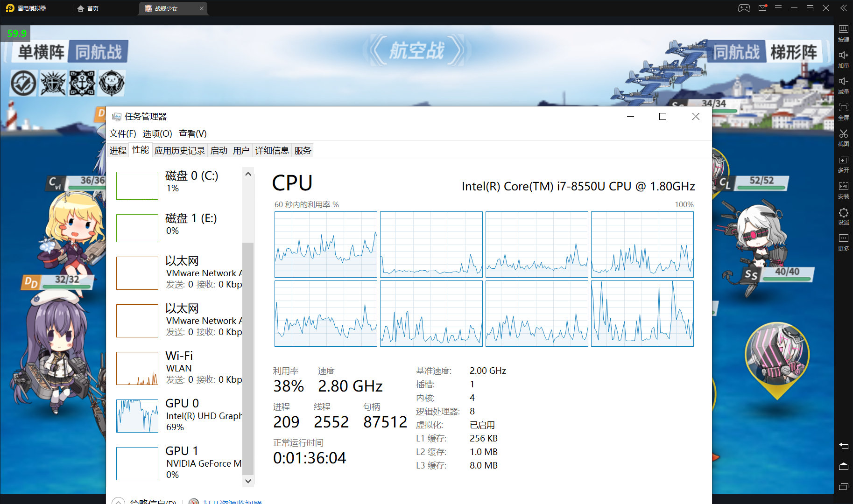The image size is (853, 504).
Task: Decrease volume with 减量 icon
Action: tap(843, 85)
